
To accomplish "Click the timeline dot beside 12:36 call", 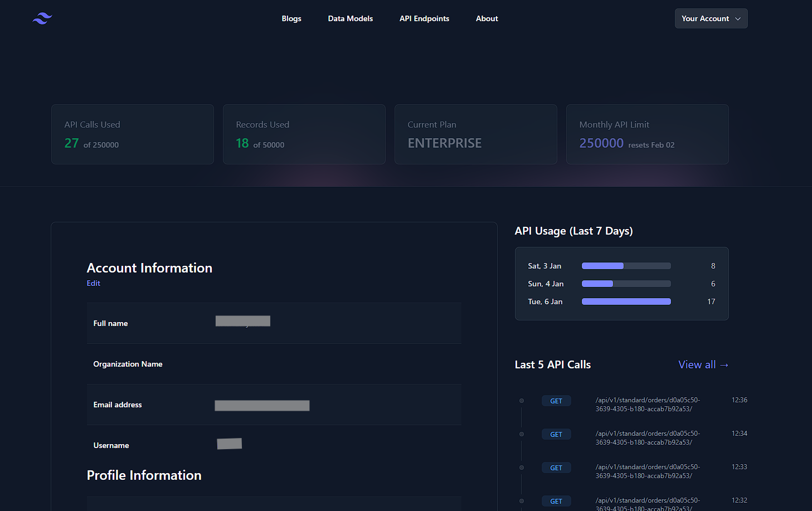I will (522, 401).
